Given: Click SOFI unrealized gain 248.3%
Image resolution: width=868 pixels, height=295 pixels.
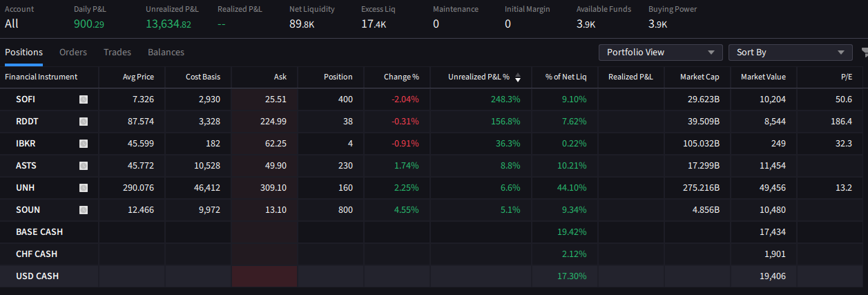Looking at the screenshot, I should 506,99.
